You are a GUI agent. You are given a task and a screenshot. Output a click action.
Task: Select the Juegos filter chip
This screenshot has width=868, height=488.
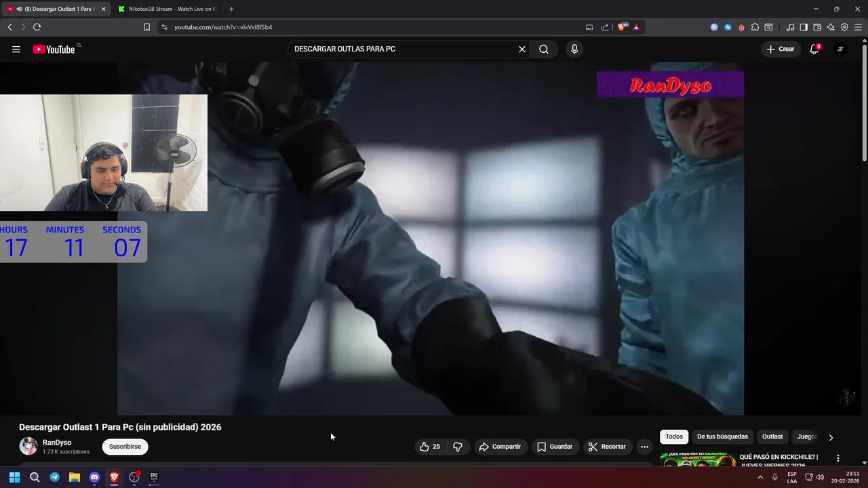click(806, 437)
